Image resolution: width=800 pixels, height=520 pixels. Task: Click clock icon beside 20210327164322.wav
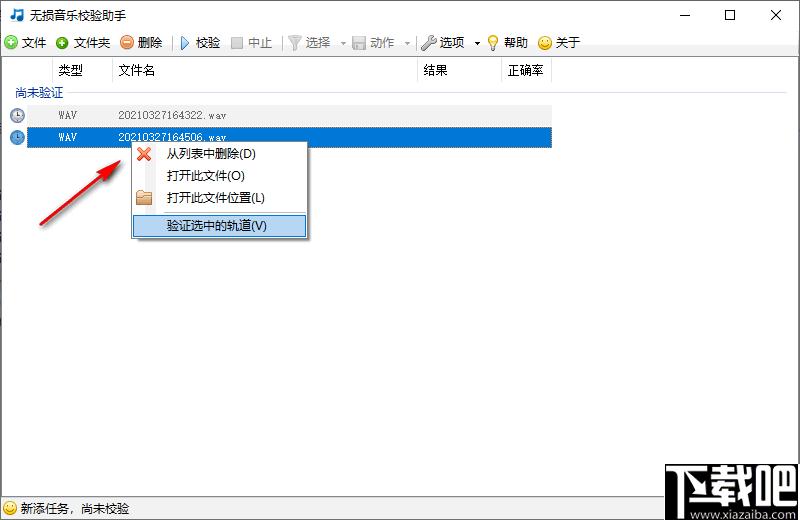point(17,115)
